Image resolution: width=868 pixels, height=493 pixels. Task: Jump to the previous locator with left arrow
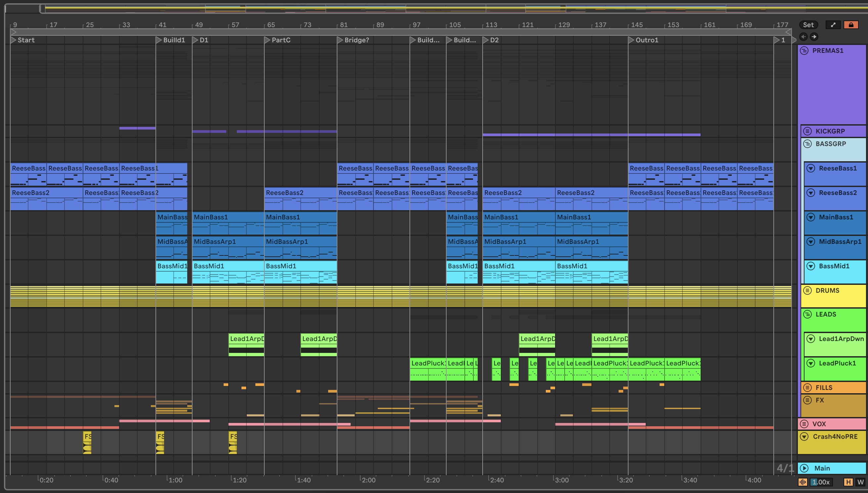pyautogui.click(x=803, y=37)
